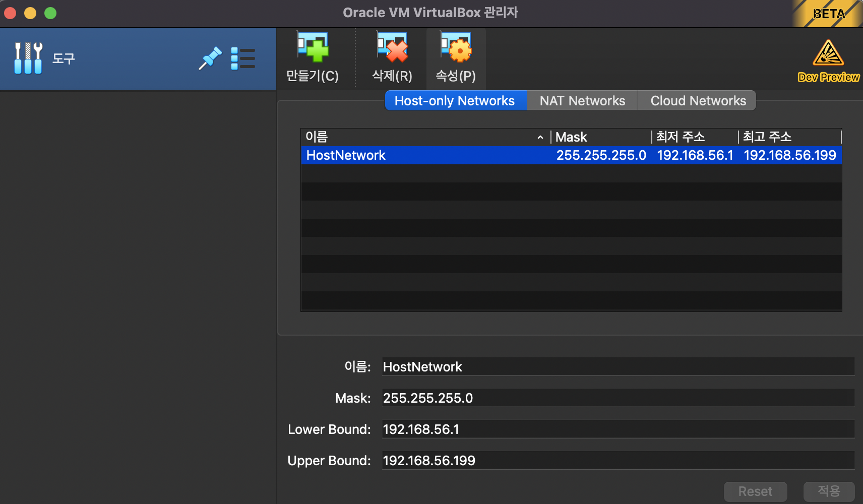Click the 255.255.255.0 table cell

[601, 155]
